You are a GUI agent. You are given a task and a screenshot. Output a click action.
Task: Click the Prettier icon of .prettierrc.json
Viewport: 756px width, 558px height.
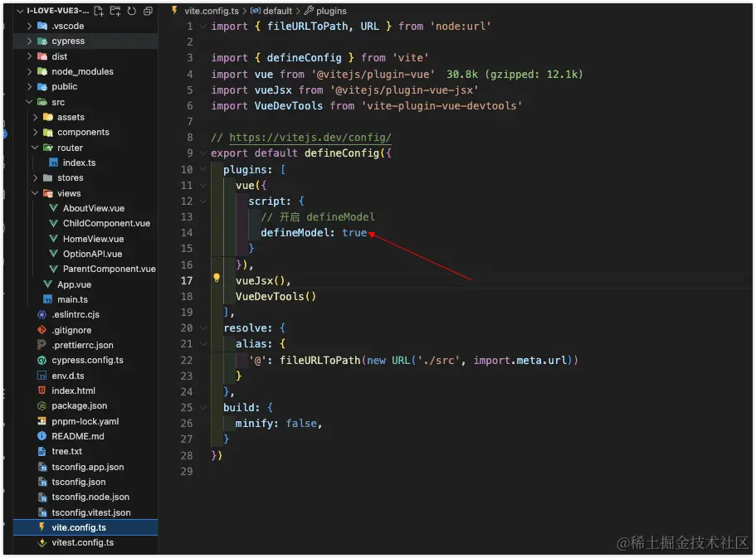coord(42,345)
